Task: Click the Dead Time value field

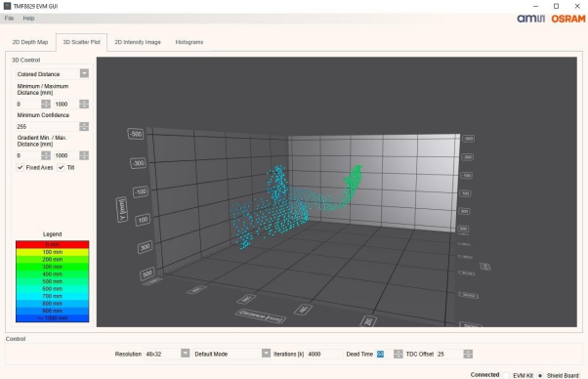Action: point(384,354)
